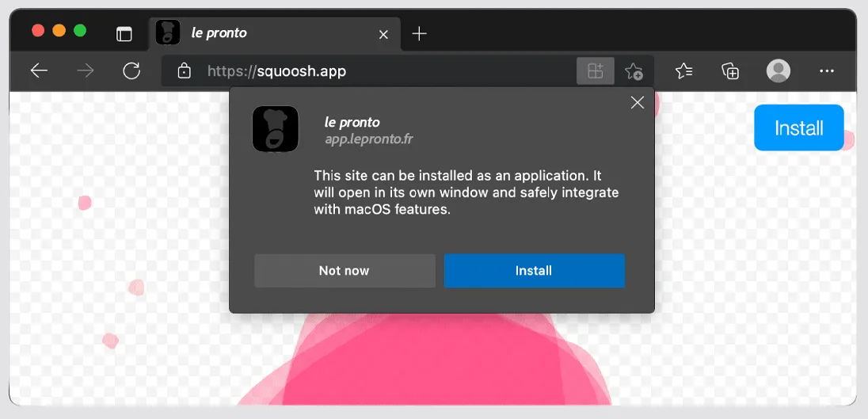The image size is (868, 419).
Task: Click the app.lepronto.fr text in the dialog
Action: [x=369, y=139]
